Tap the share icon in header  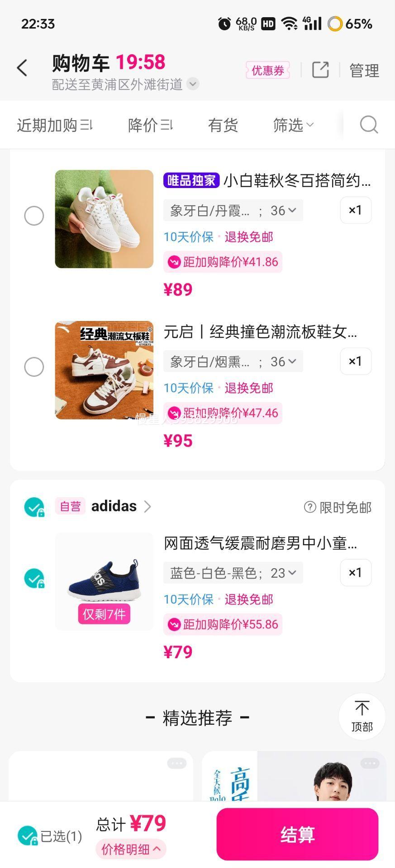[x=320, y=70]
